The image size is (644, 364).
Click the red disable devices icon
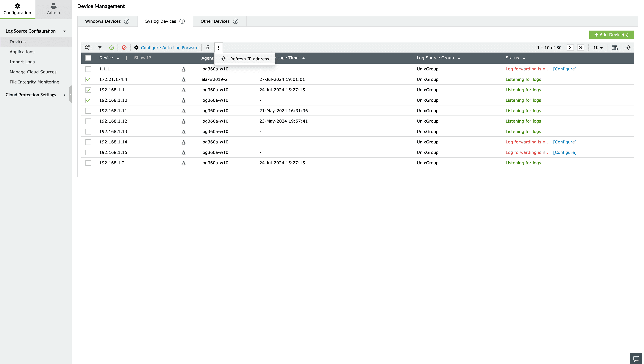(124, 48)
